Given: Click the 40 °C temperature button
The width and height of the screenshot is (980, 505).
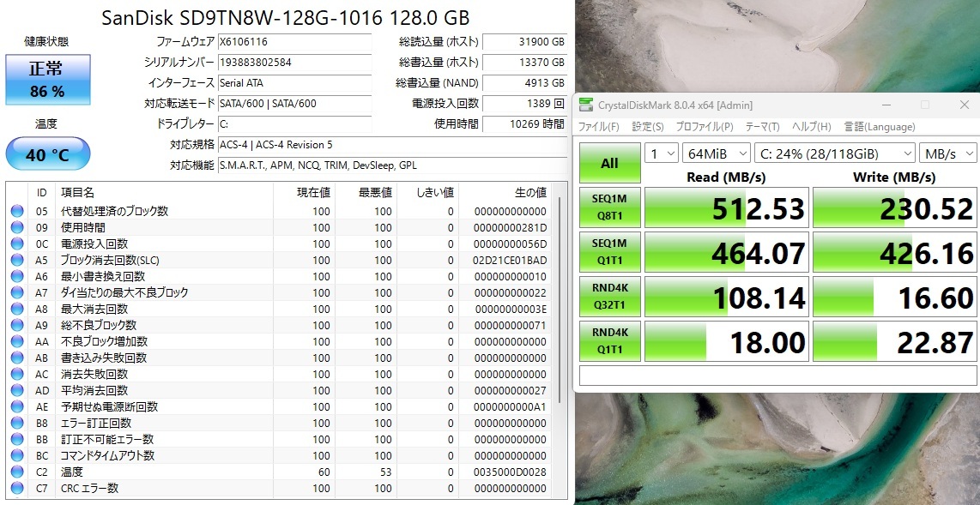Looking at the screenshot, I should tap(48, 153).
